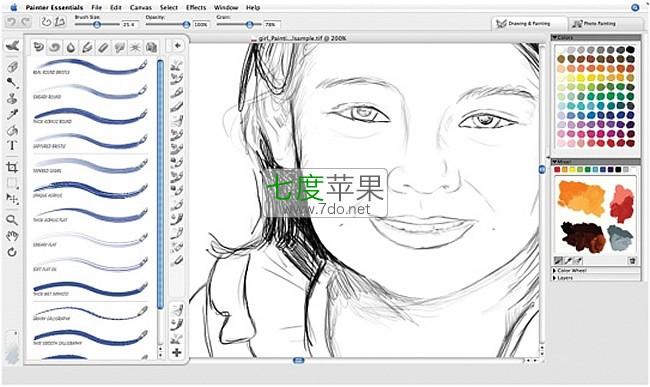Open Spotlight search in the menu bar
The height and width of the screenshot is (387, 650).
pyautogui.click(x=635, y=7)
